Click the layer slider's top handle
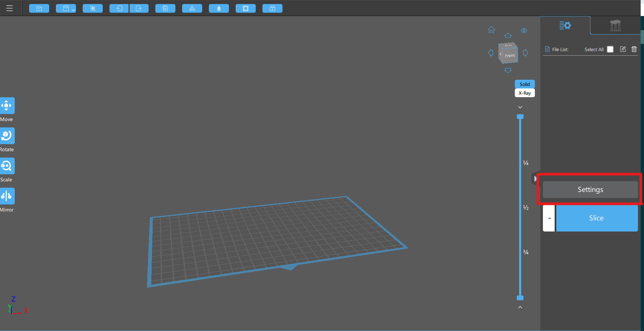The width and height of the screenshot is (644, 331). pyautogui.click(x=520, y=117)
